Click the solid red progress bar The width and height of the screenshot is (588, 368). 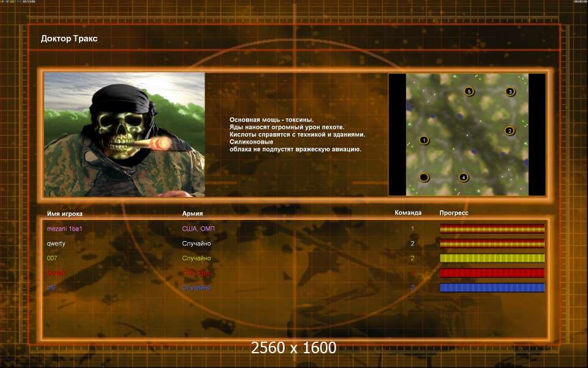click(x=492, y=272)
